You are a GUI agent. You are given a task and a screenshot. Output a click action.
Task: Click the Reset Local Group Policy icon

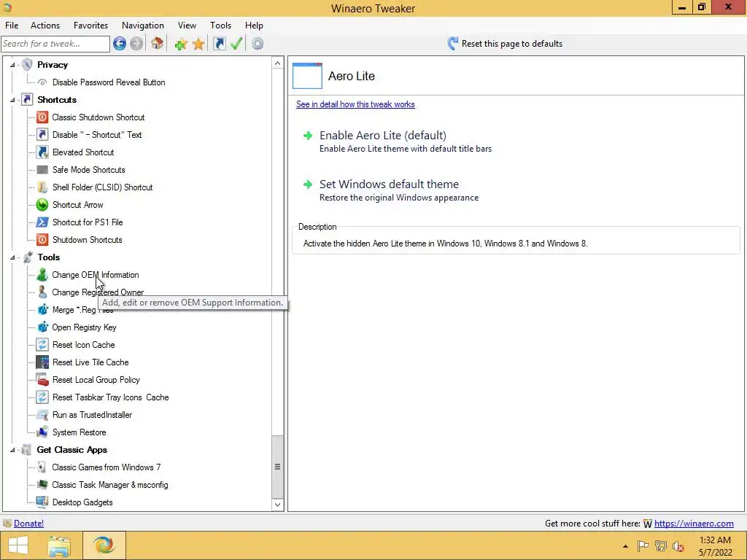pyautogui.click(x=42, y=380)
